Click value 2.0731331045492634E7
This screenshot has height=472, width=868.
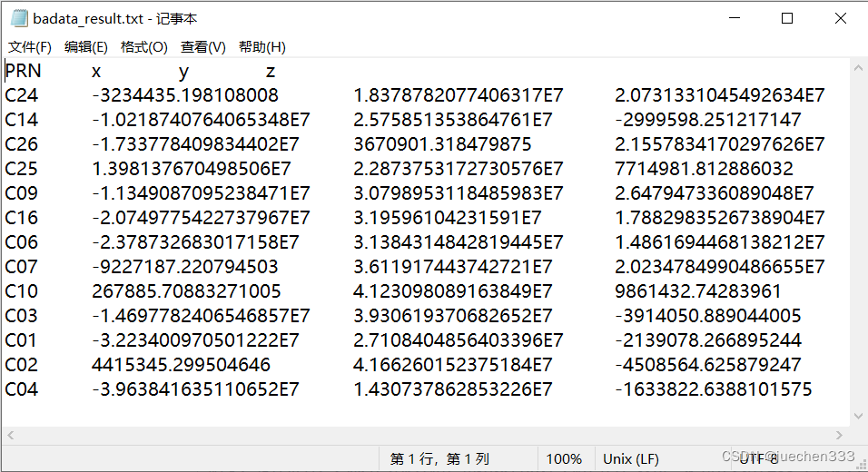720,95
